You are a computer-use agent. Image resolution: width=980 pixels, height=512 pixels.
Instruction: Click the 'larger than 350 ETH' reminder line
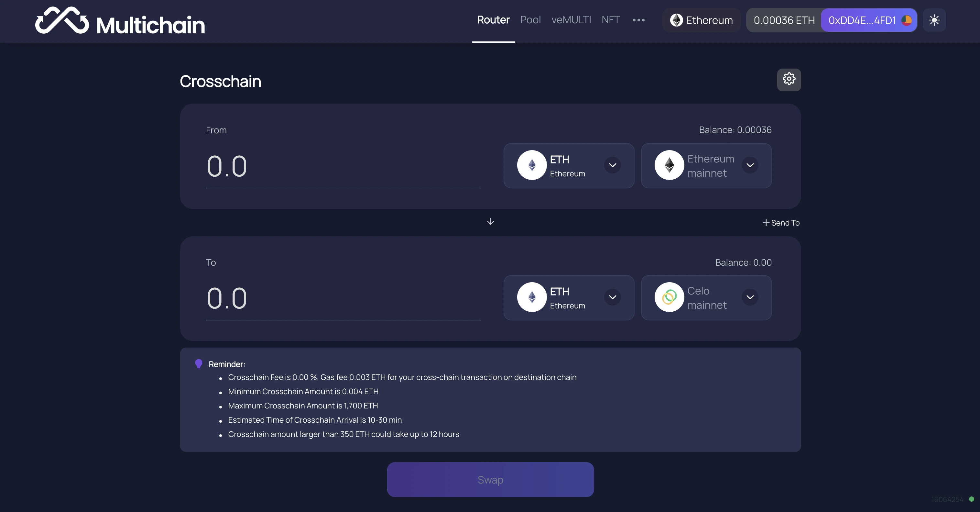343,434
